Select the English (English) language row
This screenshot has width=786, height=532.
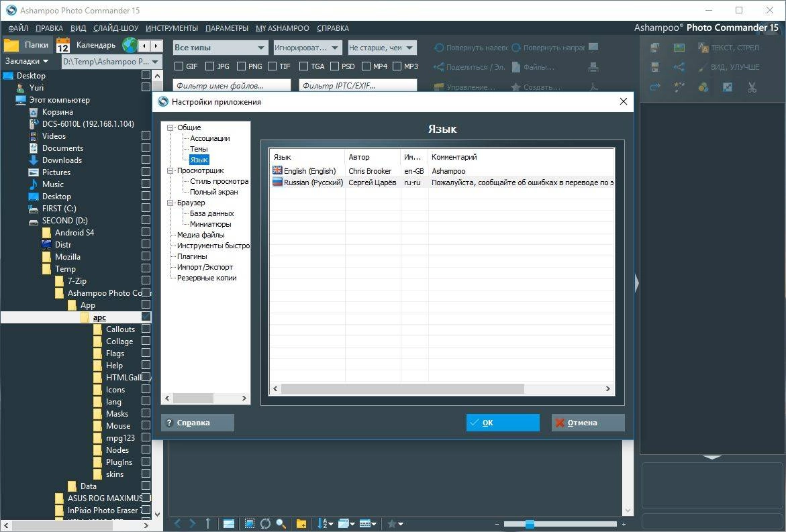(442, 171)
